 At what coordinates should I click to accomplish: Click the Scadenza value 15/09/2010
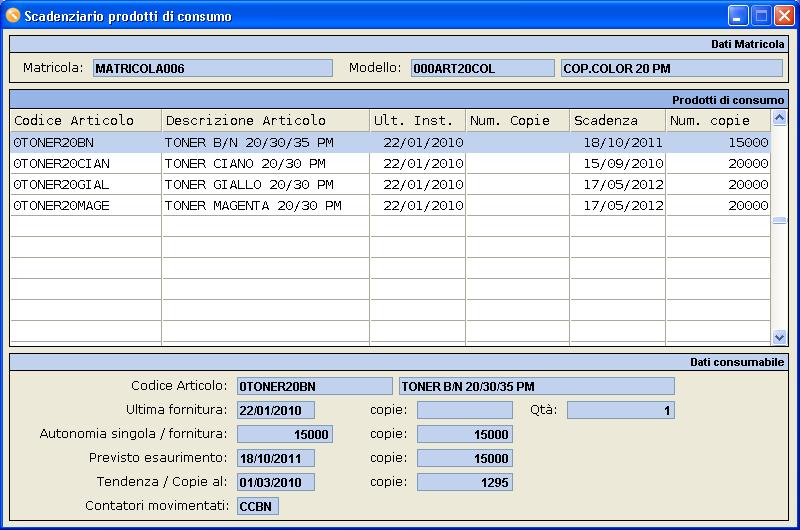[623, 163]
